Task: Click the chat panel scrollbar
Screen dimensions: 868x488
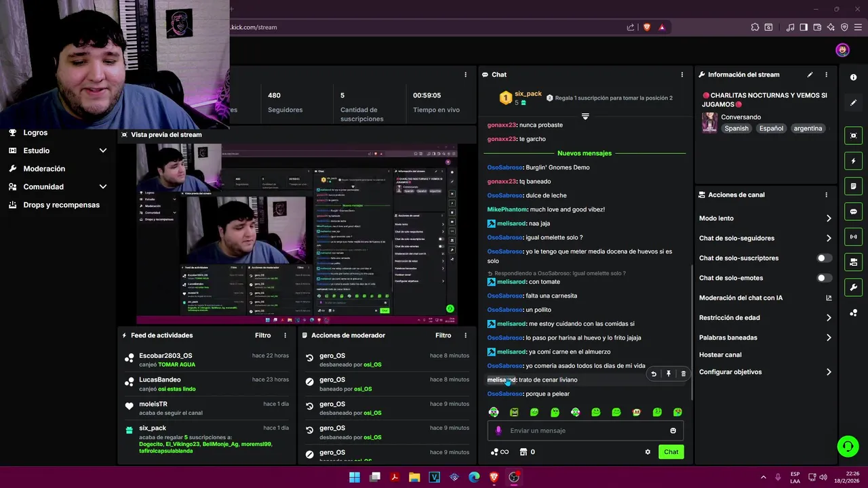Action: 691,332
